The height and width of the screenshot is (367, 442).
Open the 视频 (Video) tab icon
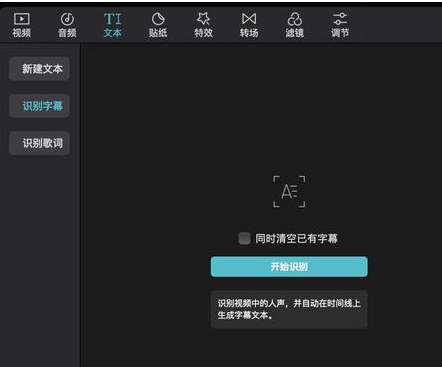coord(22,19)
